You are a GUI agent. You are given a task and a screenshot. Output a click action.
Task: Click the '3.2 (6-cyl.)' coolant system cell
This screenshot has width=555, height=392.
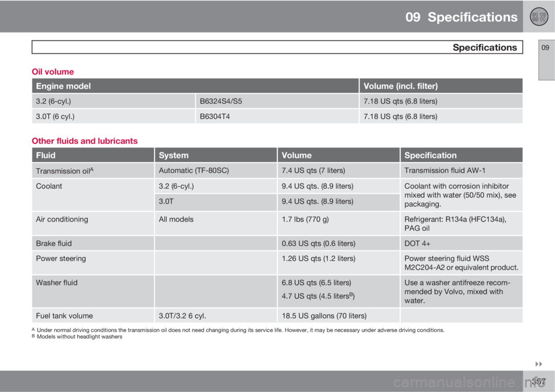216,186
